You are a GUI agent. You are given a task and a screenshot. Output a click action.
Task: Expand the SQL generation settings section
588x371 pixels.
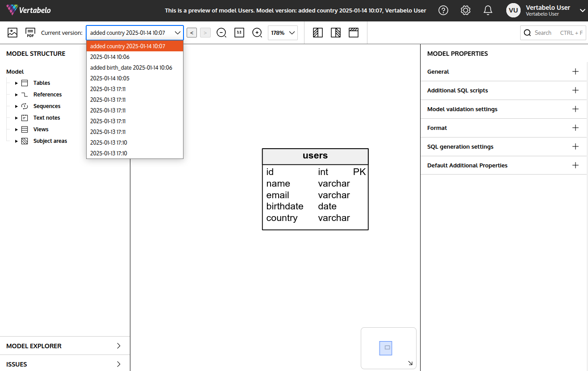coord(575,146)
